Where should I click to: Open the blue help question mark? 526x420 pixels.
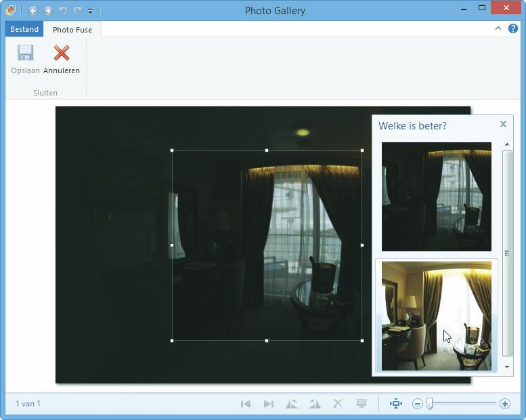point(513,28)
